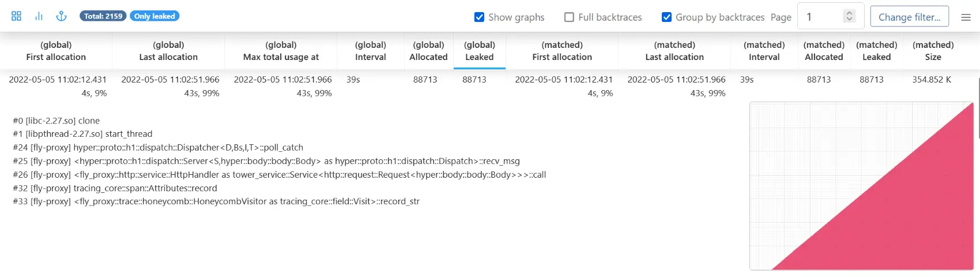The width and height of the screenshot is (980, 277).
Task: Sort by matched Last allocation column
Action: tap(674, 51)
